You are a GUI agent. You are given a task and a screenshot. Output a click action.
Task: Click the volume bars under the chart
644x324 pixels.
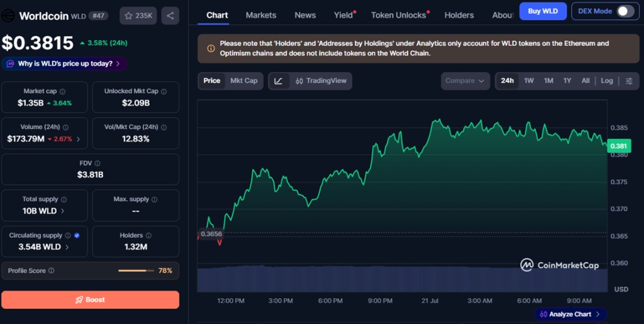tap(402, 279)
